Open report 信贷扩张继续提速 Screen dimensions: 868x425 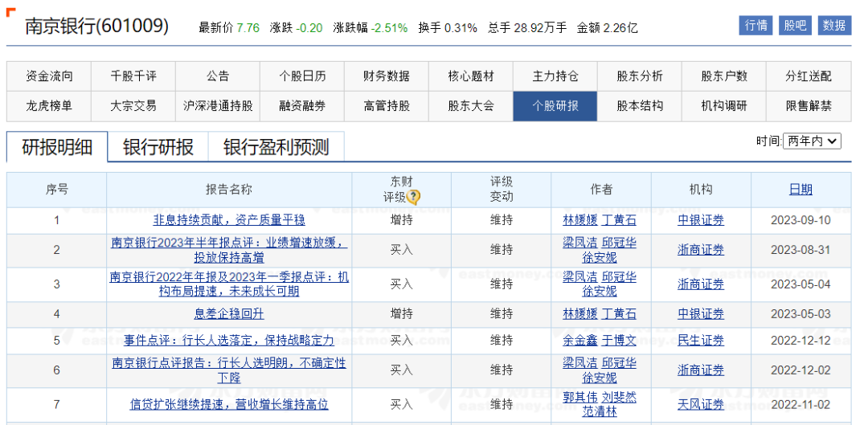coord(229,405)
